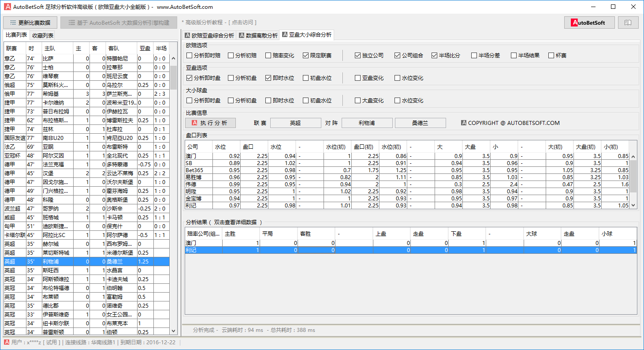Uncheck the 独立公司 checkbox
Viewport: 644px width, 350px height.
369,56
